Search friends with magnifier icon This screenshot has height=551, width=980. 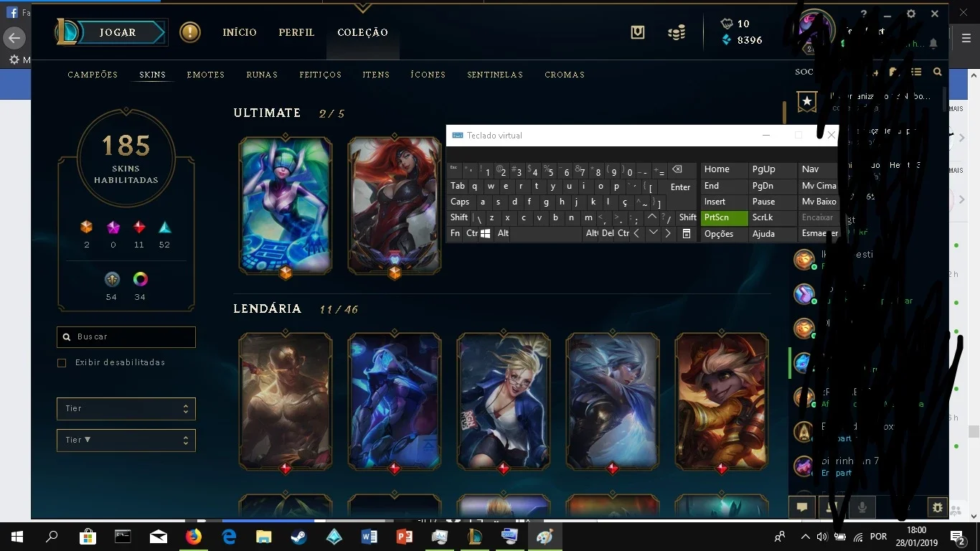[x=937, y=72]
